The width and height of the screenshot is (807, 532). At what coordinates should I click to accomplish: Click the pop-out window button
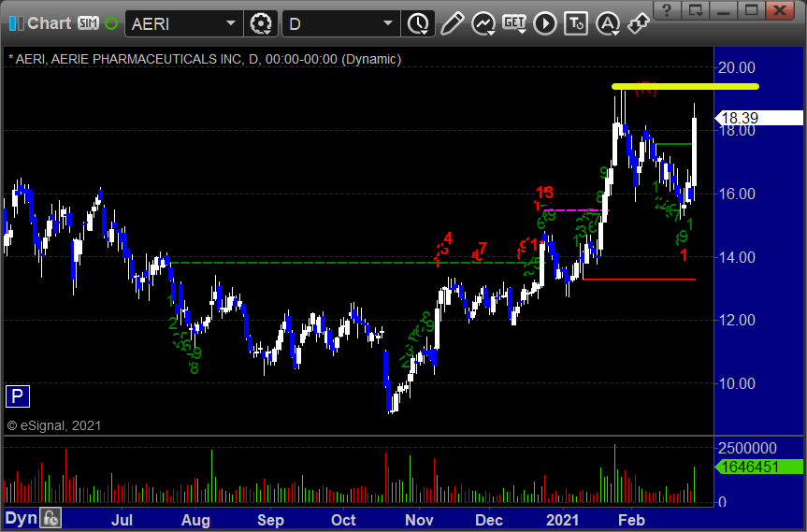[x=696, y=9]
